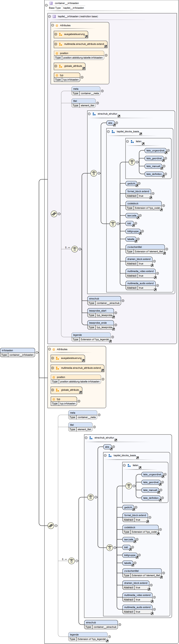Image resolution: width=179 pixels, height=644 pixels.
Task: Expand meta element in restriction base
Action: (102, 91)
